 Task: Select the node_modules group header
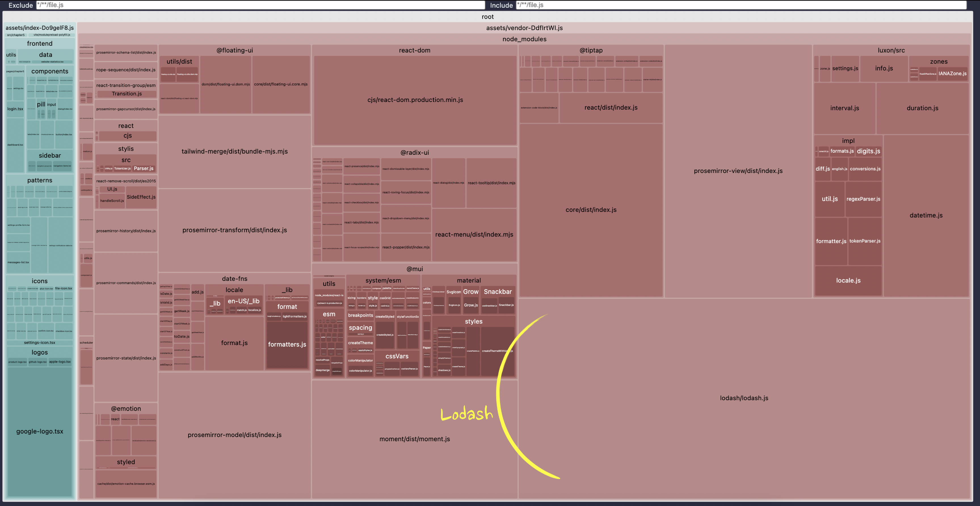click(x=524, y=39)
